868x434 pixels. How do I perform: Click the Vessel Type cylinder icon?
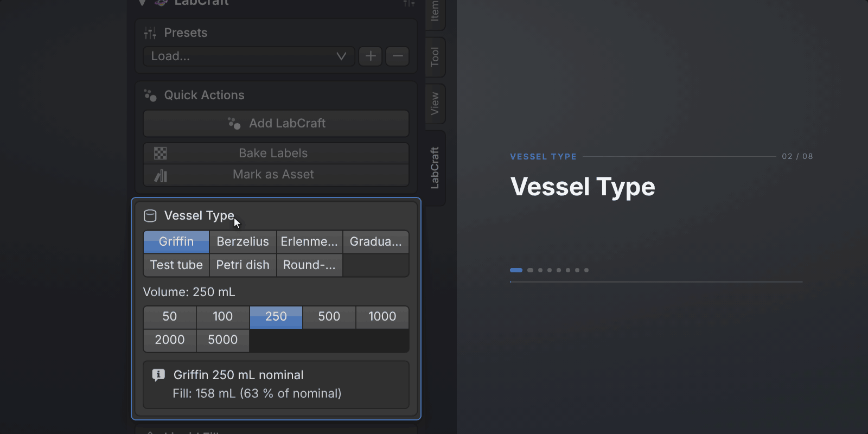150,216
